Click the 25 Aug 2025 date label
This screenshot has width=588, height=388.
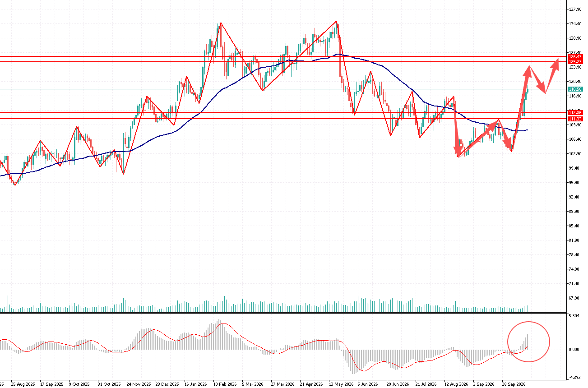(x=23, y=384)
